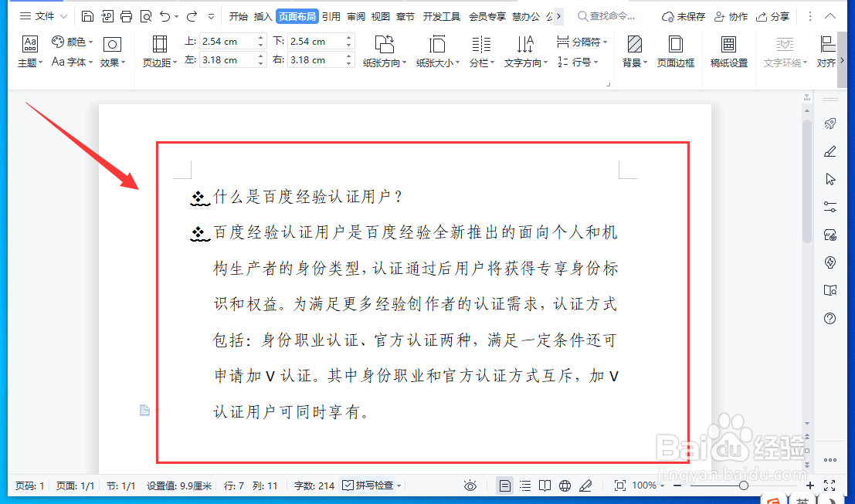
Task: Open three-dots more options in sidebar
Action: tap(830, 460)
